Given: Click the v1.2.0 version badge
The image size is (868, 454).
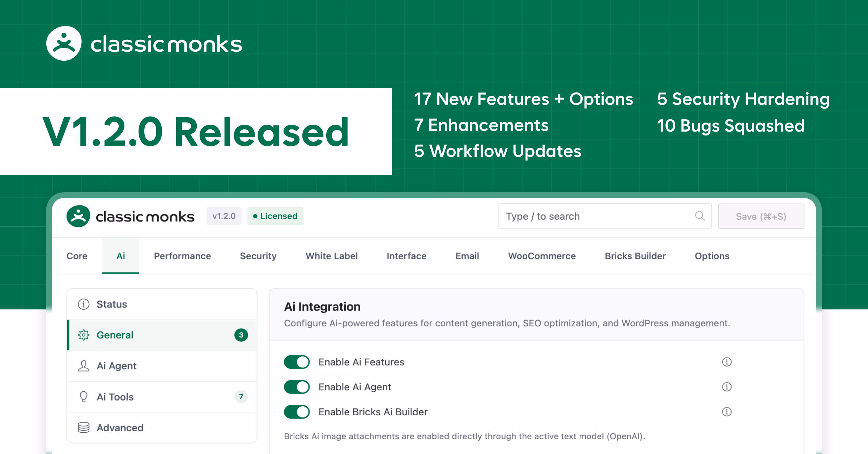Looking at the screenshot, I should [224, 216].
